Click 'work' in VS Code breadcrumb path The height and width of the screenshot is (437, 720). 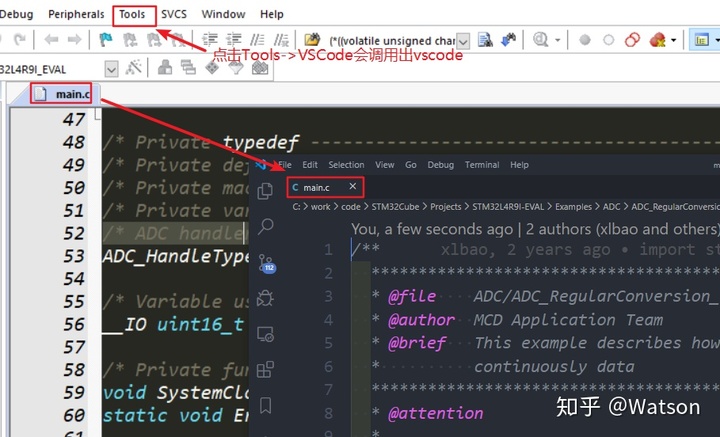(321, 207)
